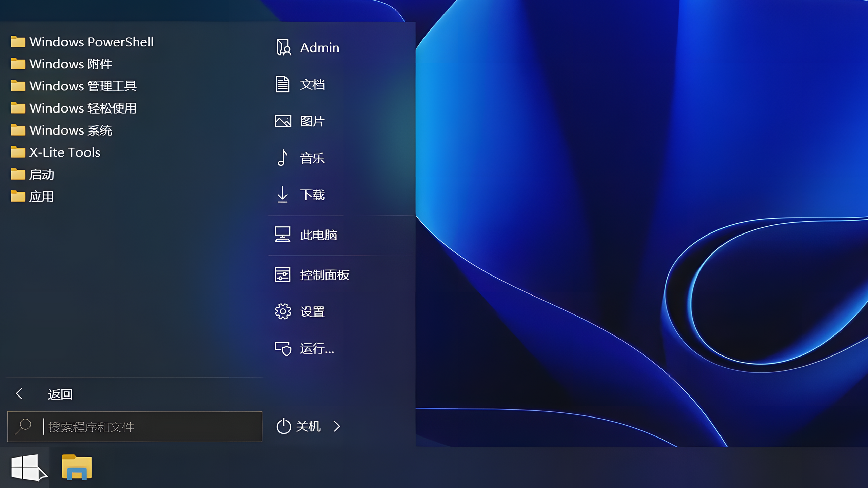
Task: Open 图片 from the right pane
Action: click(312, 121)
